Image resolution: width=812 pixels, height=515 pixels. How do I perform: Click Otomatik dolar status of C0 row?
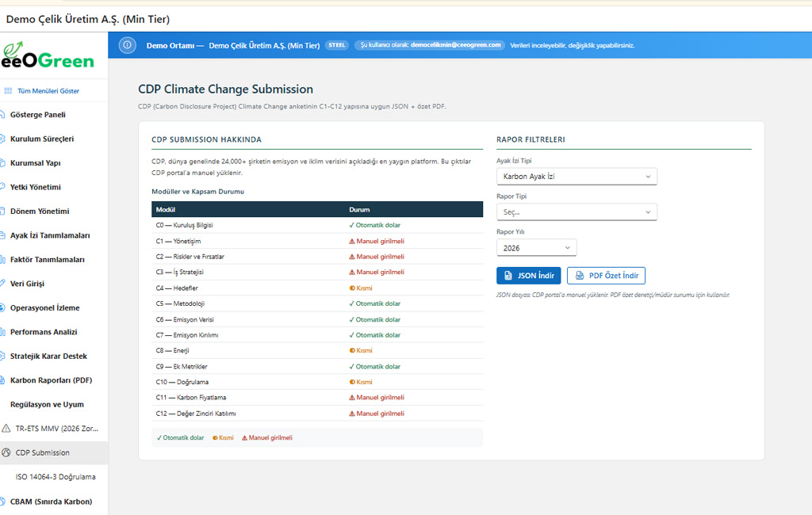[x=374, y=225]
